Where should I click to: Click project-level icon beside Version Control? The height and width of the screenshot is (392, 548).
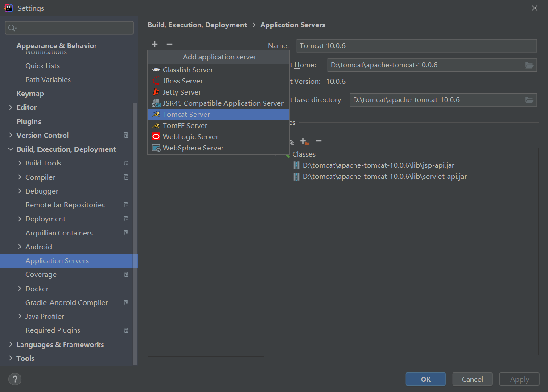point(126,135)
